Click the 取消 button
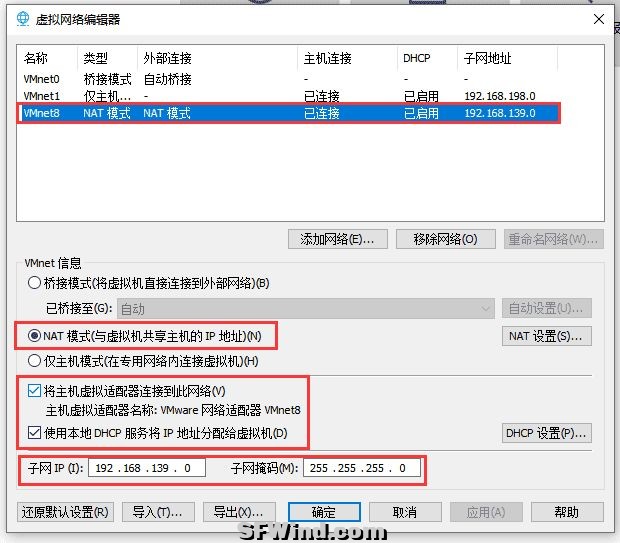This screenshot has width=620, height=543. click(x=405, y=512)
